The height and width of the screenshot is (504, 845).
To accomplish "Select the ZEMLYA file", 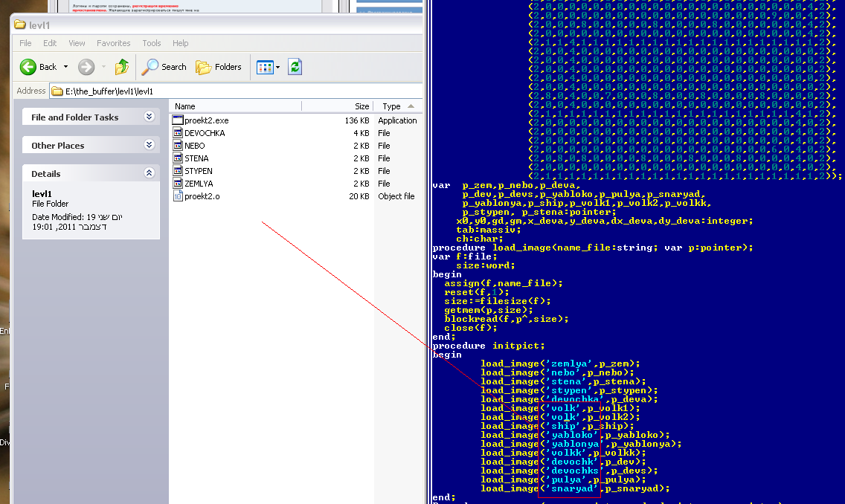I will coord(198,184).
